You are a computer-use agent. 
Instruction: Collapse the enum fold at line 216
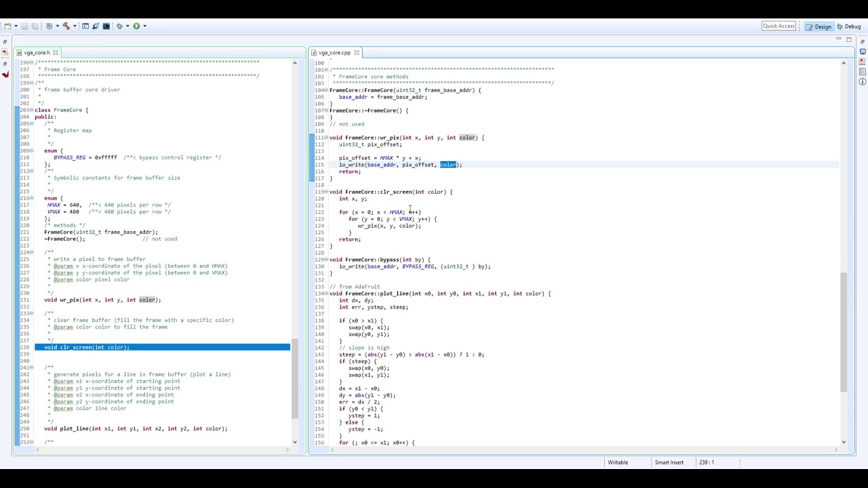33,198
